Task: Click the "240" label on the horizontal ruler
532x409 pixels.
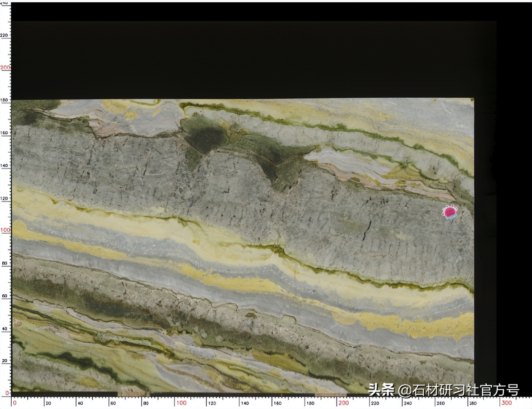Action: tap(408, 403)
